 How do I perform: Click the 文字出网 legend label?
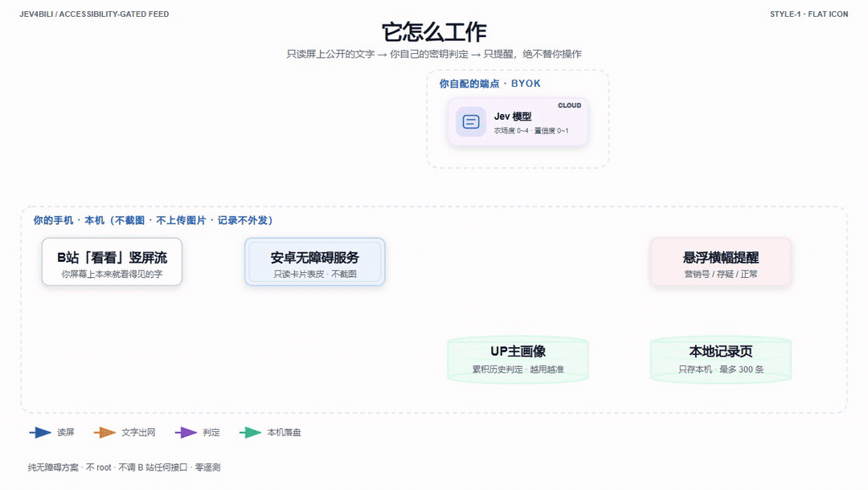[138, 432]
